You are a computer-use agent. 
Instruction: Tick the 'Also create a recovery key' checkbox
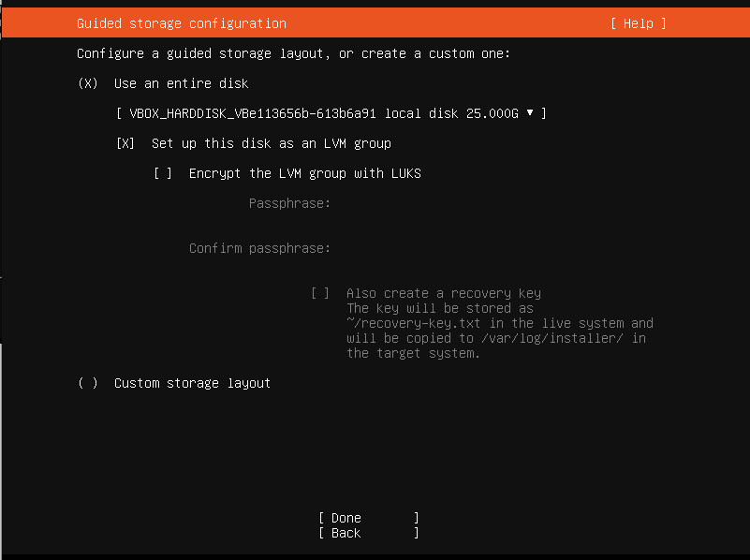[320, 293]
